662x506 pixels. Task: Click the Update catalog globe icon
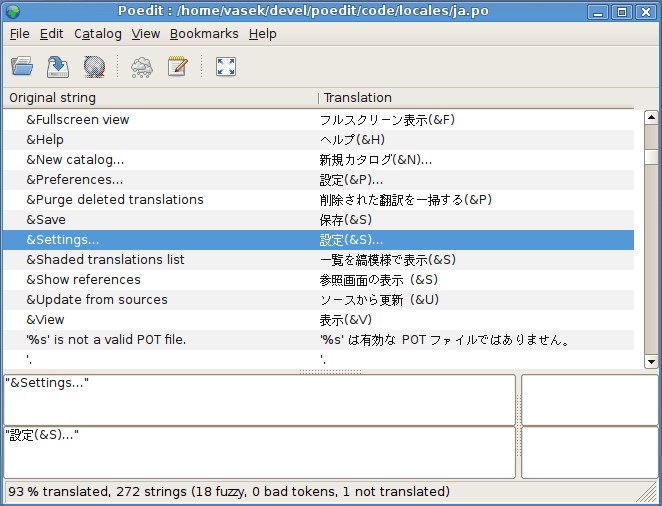point(94,67)
